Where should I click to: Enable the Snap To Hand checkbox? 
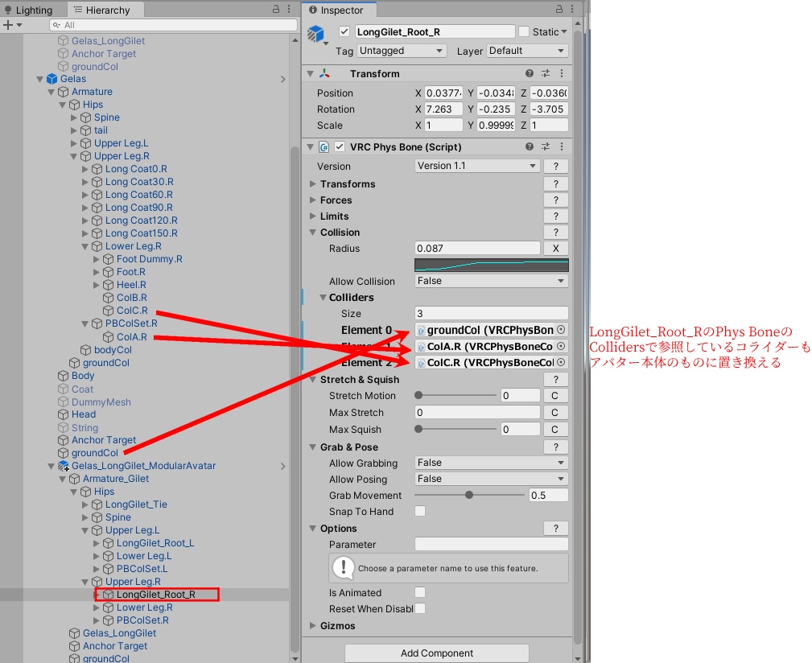click(x=420, y=512)
